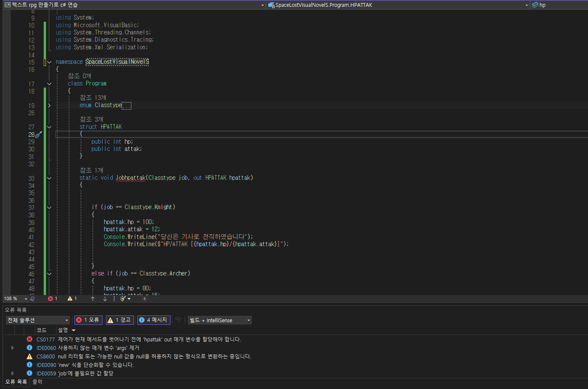Open the member navigation dropdown showing hp
The width and height of the screenshot is (588, 389).
[559, 5]
